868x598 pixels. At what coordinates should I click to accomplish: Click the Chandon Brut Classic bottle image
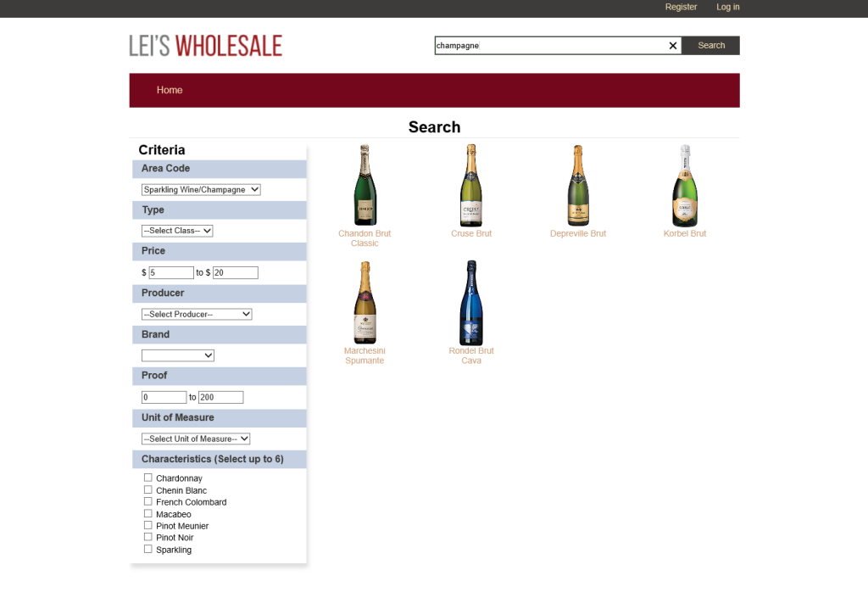[364, 184]
